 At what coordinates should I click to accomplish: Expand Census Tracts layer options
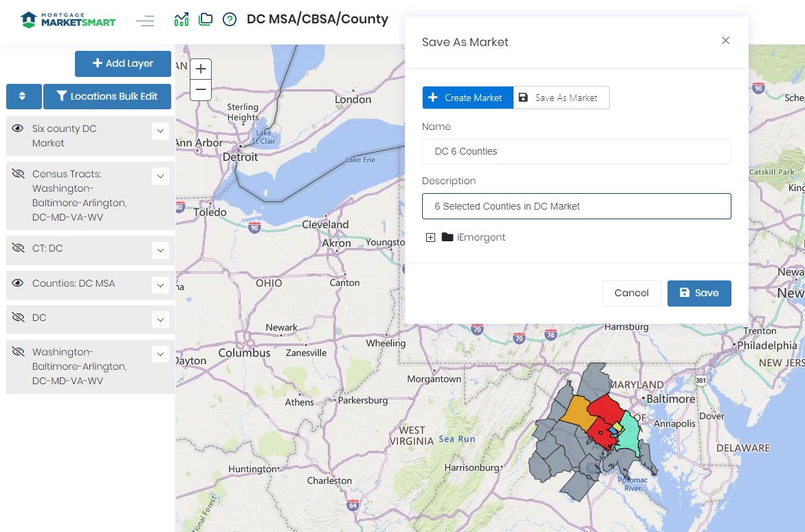click(x=160, y=176)
